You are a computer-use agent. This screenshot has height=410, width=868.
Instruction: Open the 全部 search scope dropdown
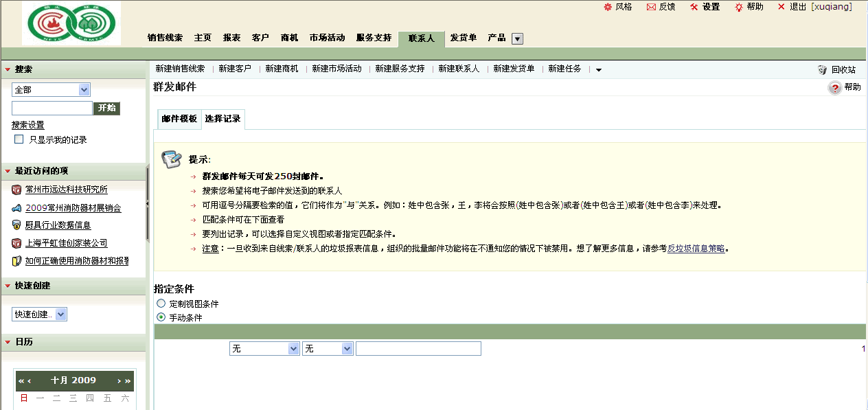tap(84, 90)
